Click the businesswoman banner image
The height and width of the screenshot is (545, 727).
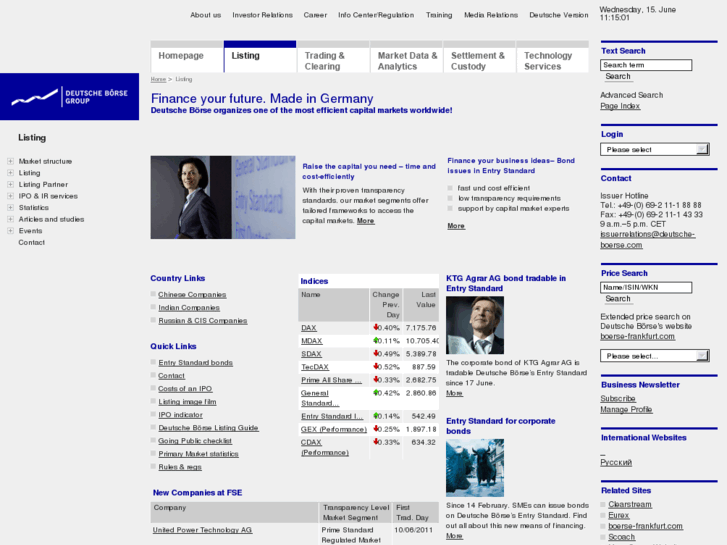223,197
